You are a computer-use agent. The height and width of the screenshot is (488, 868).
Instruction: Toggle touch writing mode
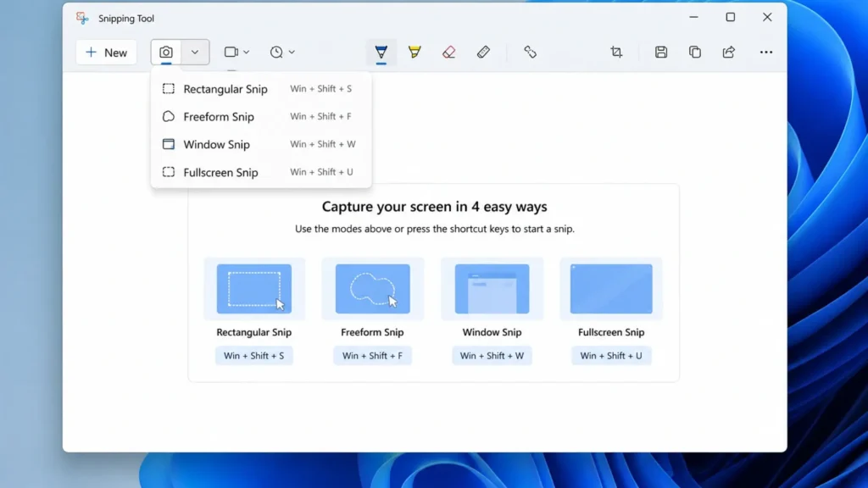click(x=531, y=52)
